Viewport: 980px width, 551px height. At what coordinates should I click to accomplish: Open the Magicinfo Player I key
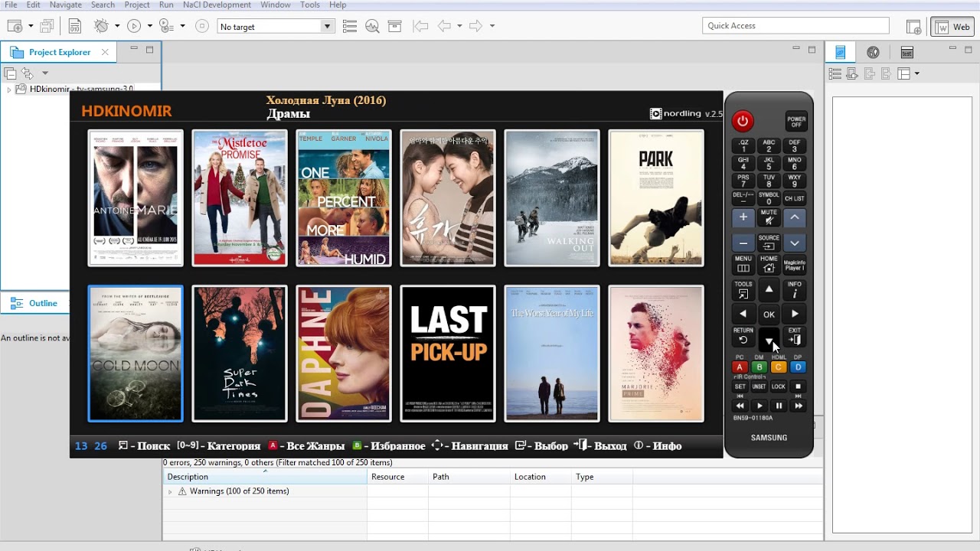(x=795, y=265)
